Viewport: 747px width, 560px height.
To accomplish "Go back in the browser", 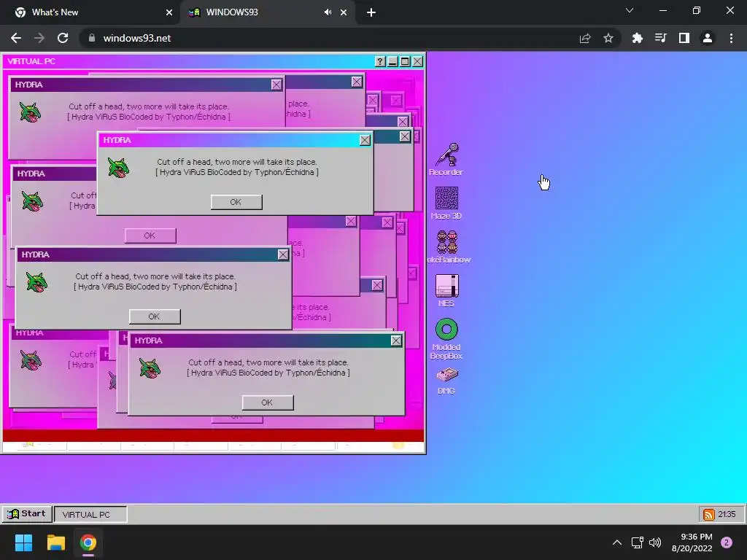I will click(16, 38).
